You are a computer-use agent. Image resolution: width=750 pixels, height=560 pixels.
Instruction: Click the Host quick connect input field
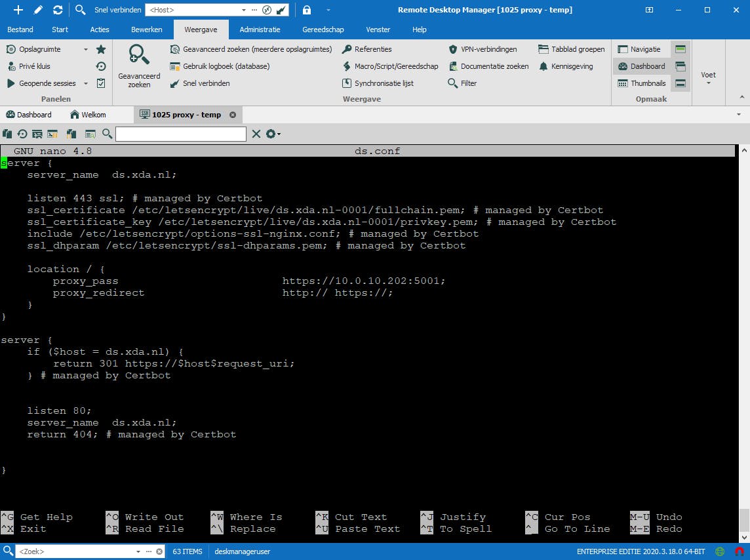(193, 10)
